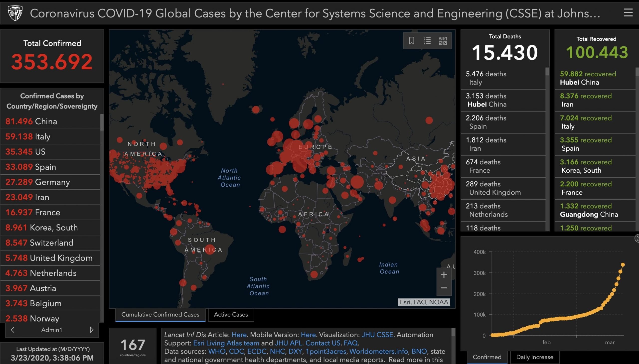Switch to Cumulative Confirmed Cases tab
Image resolution: width=639 pixels, height=364 pixels.
click(x=160, y=315)
